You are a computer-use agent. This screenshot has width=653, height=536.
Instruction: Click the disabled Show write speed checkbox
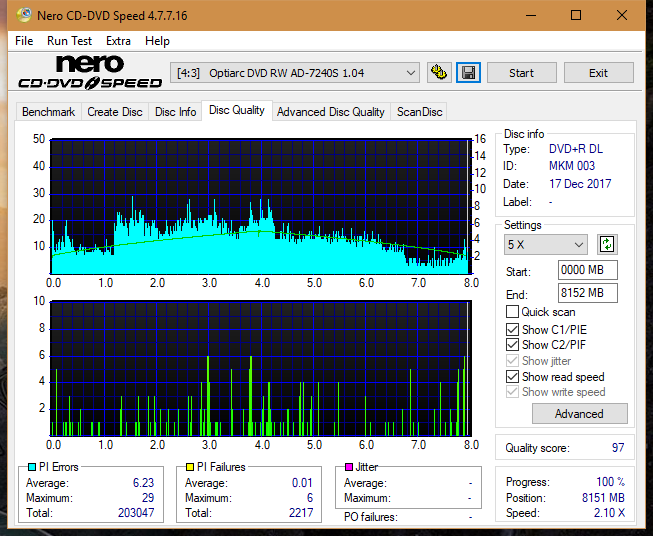point(512,392)
